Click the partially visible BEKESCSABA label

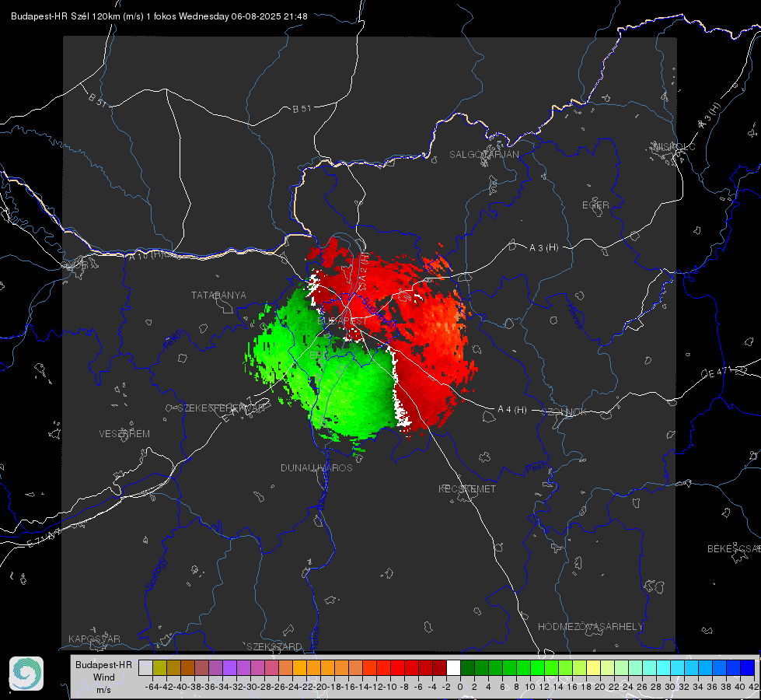(x=734, y=549)
